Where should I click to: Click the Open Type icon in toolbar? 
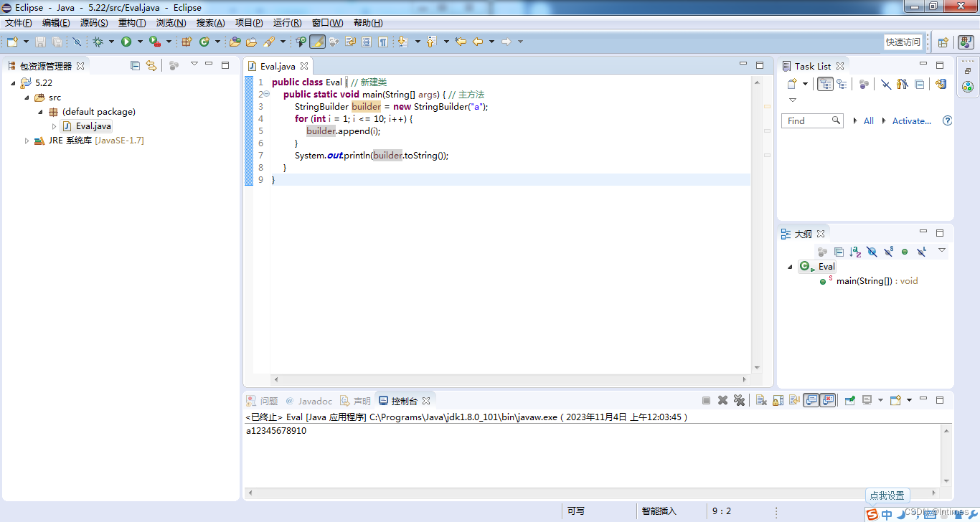[235, 42]
